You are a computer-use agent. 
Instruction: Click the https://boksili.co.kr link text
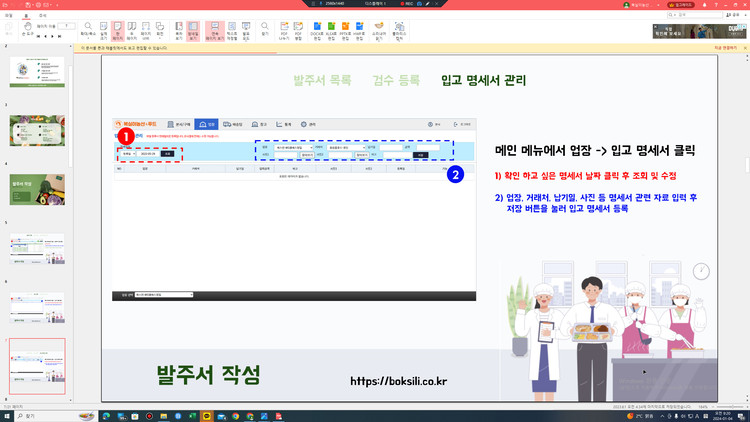(398, 381)
